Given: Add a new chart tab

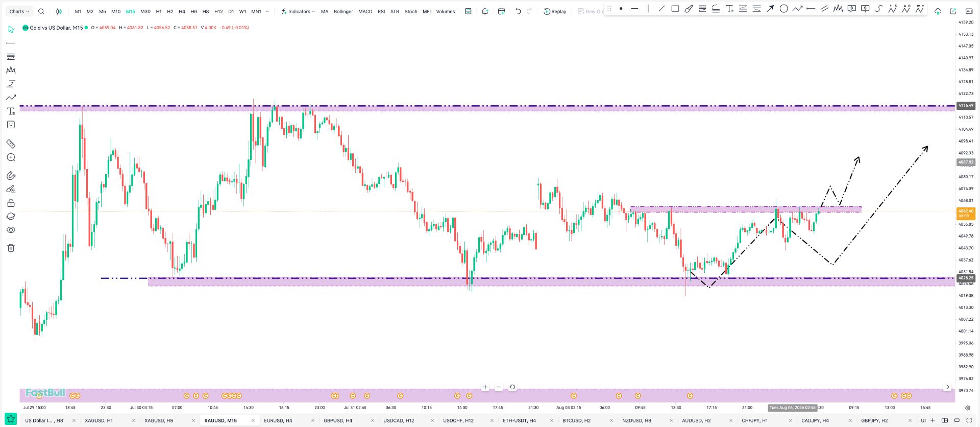Looking at the screenshot, I should (x=933, y=420).
